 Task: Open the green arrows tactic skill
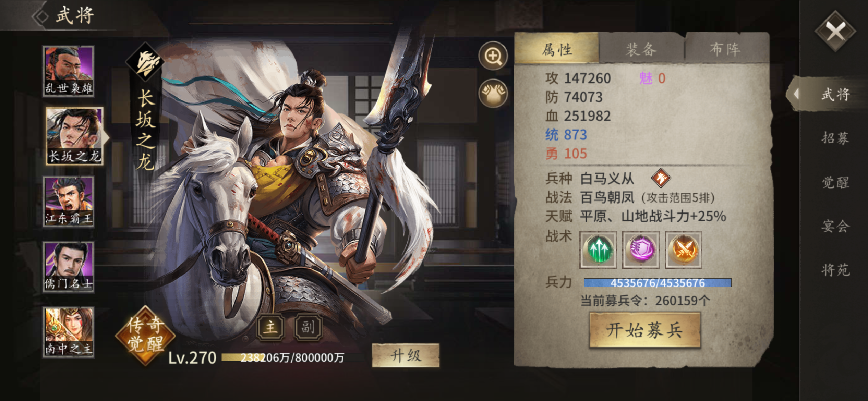(598, 250)
